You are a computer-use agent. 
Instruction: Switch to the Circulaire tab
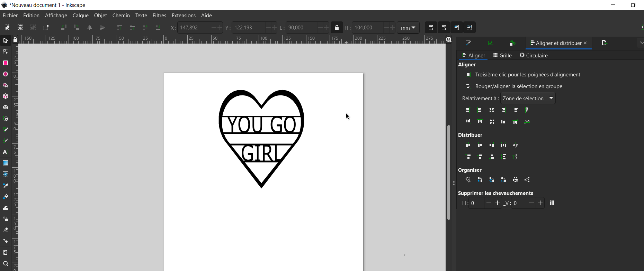534,55
